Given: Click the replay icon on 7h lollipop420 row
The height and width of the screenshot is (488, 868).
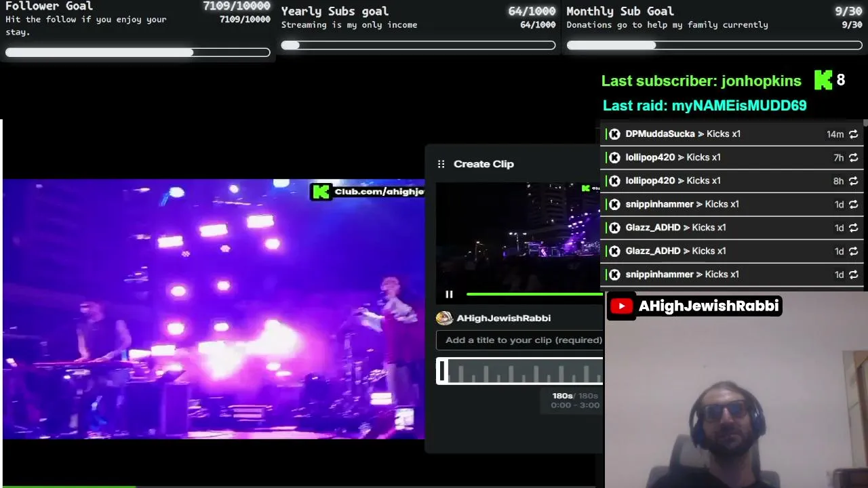Looking at the screenshot, I should 853,157.
